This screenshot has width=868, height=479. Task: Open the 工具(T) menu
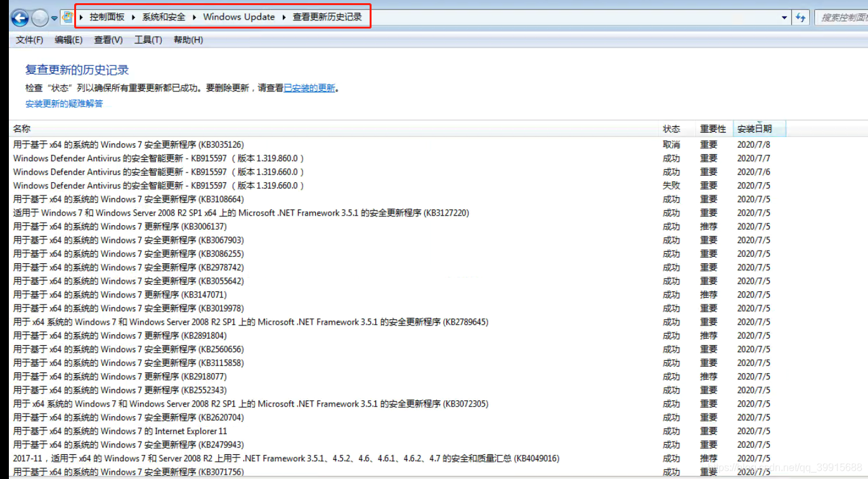[x=148, y=40]
